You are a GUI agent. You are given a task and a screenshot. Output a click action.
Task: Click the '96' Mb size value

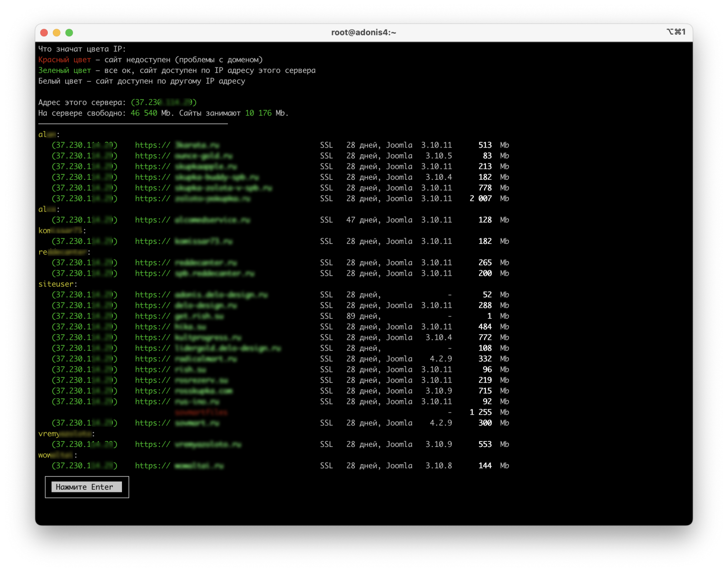pyautogui.click(x=487, y=370)
